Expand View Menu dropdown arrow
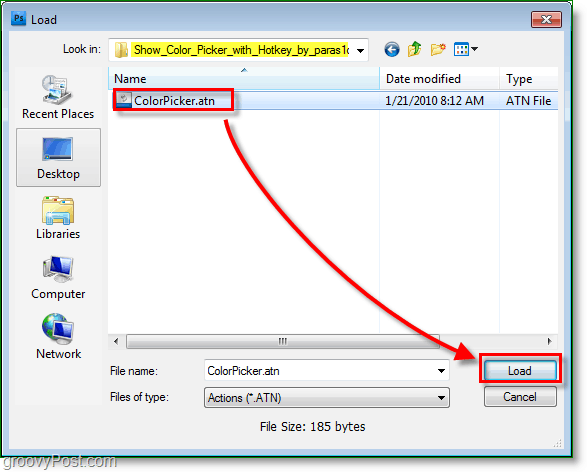 (474, 49)
